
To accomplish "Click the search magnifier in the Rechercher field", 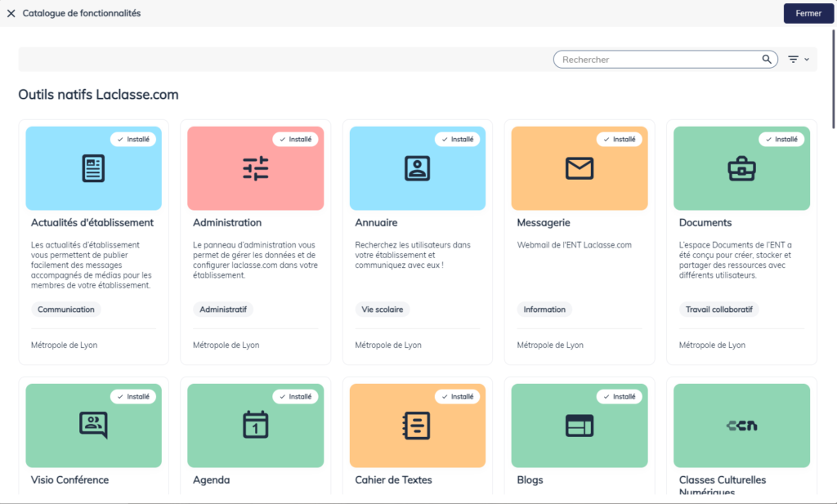I will [x=767, y=59].
